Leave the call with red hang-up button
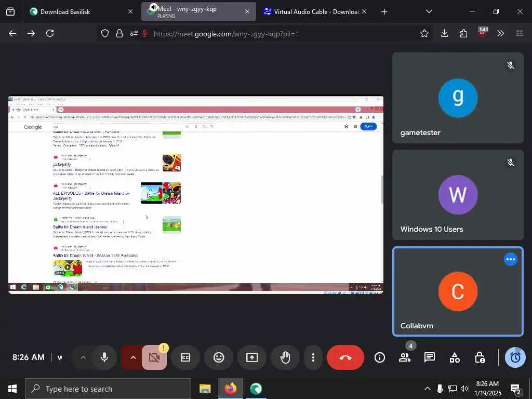The width and height of the screenshot is (532, 399). coord(345,357)
